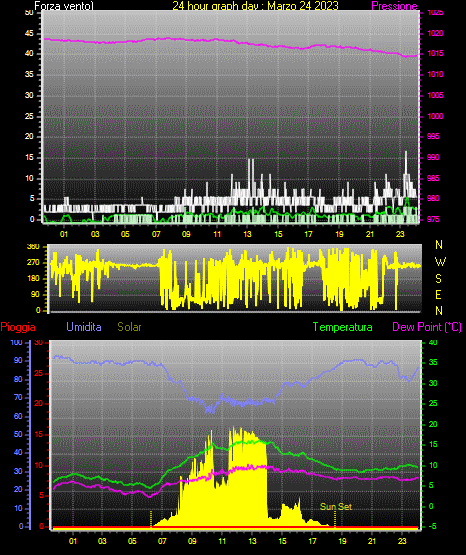This screenshot has width=466, height=555.
Task: Click the E wind direction label
Action: click(438, 295)
